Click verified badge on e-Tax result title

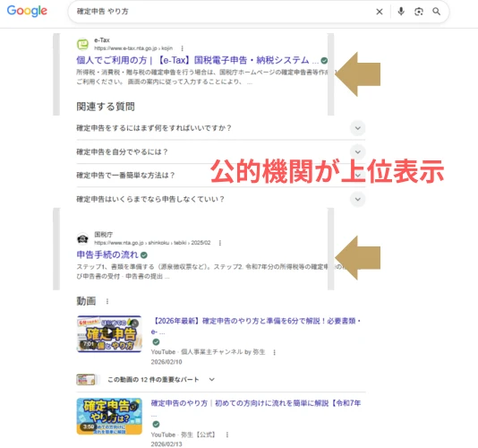pos(324,60)
